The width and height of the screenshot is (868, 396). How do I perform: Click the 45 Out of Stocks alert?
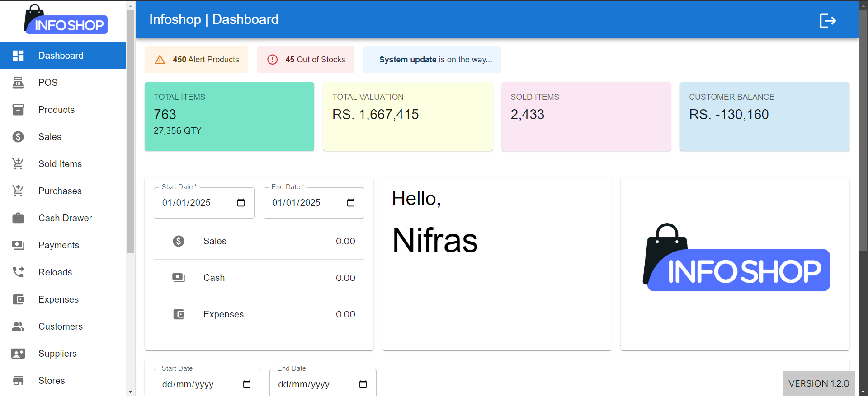[x=306, y=60]
